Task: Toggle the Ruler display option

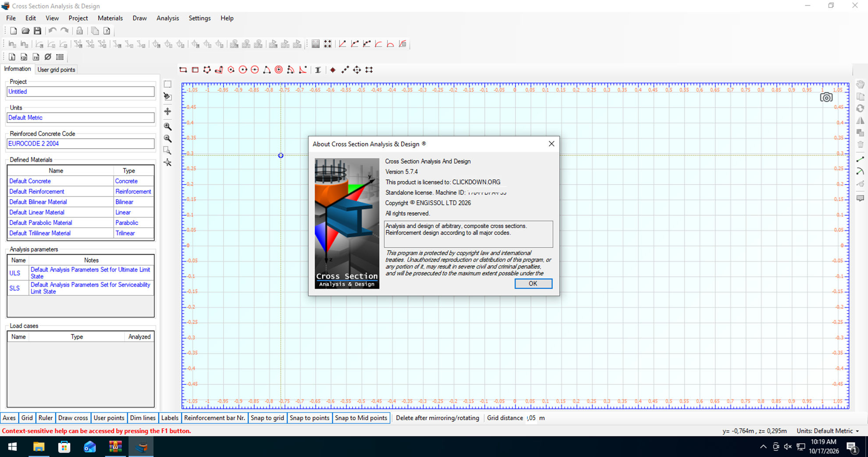Action: pos(46,418)
